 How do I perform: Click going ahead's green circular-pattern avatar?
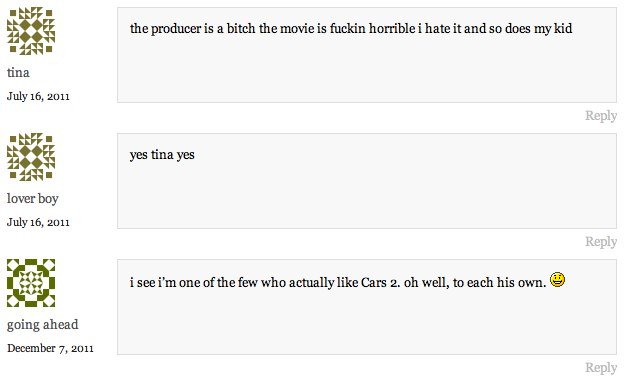point(31,283)
